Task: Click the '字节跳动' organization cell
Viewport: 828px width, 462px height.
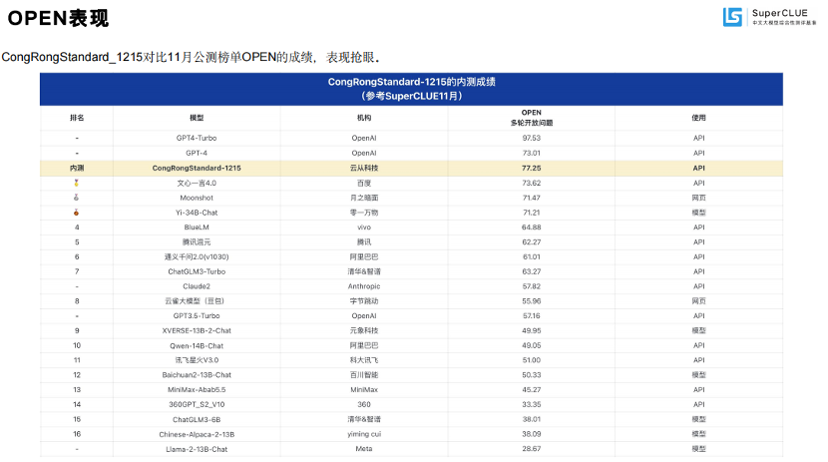Action: click(364, 301)
